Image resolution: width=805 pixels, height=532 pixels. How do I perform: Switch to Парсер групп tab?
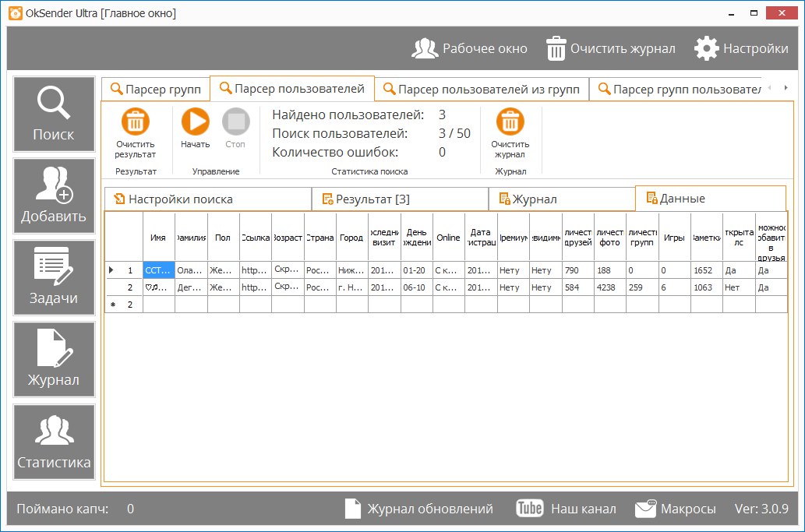click(x=156, y=90)
